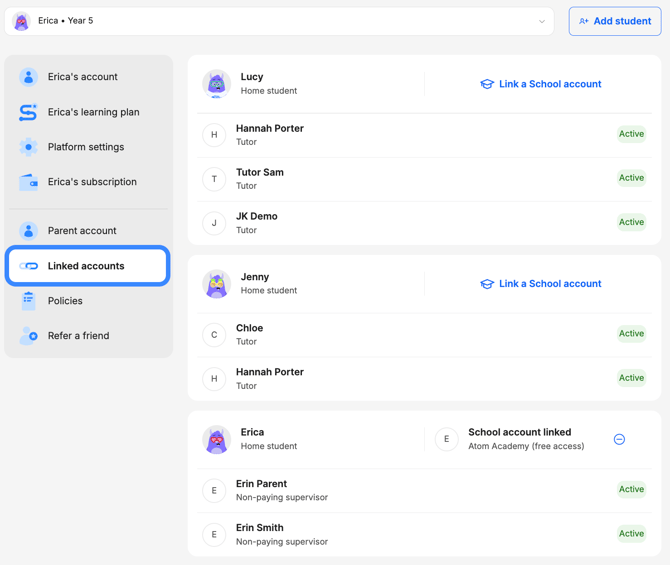Open Refer a friend
670x565 pixels.
tap(88, 336)
